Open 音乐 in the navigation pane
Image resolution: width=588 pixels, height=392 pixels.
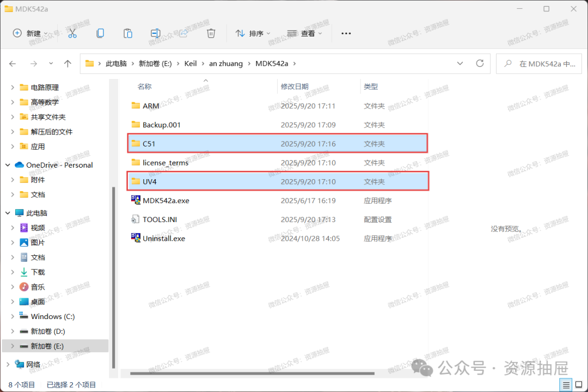pyautogui.click(x=38, y=287)
